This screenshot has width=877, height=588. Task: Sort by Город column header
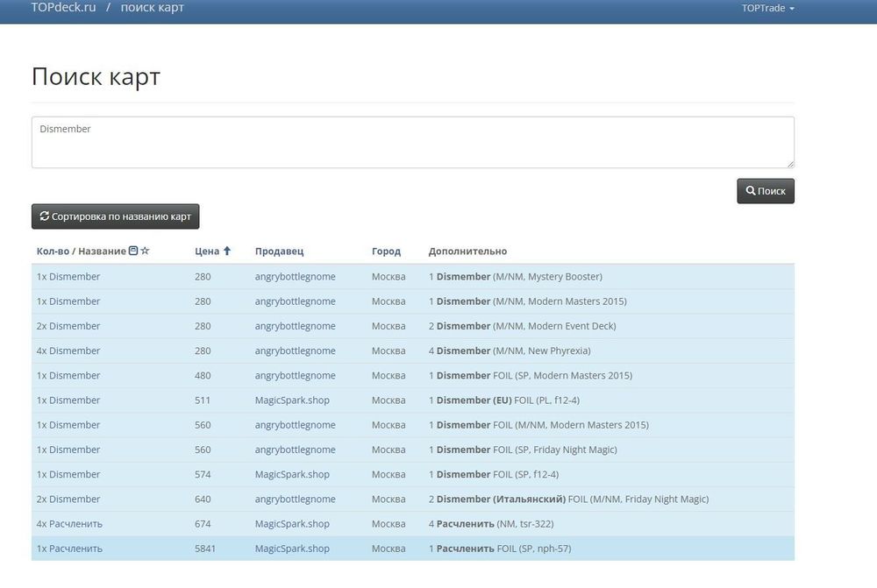tap(386, 251)
